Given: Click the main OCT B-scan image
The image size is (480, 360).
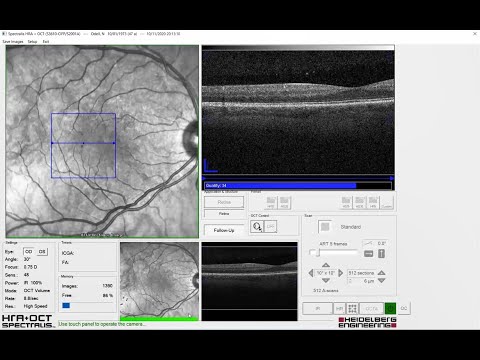Looking at the screenshot, I should 298,112.
